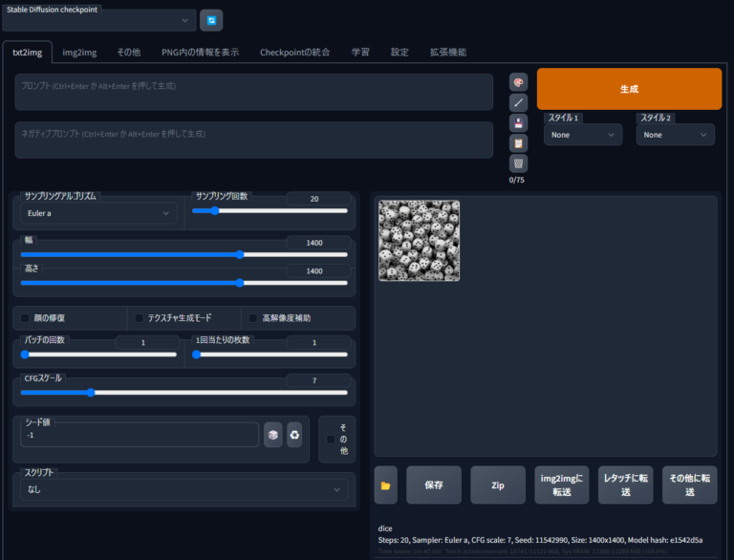Click the 保存 button

point(434,485)
